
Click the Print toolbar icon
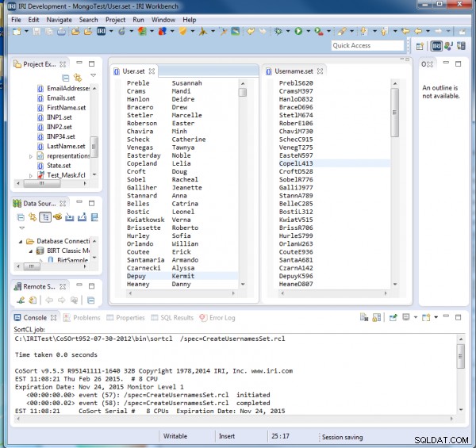tap(61, 31)
